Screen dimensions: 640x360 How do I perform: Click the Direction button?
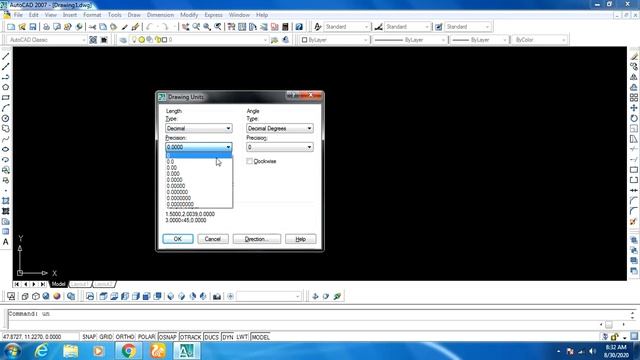257,239
